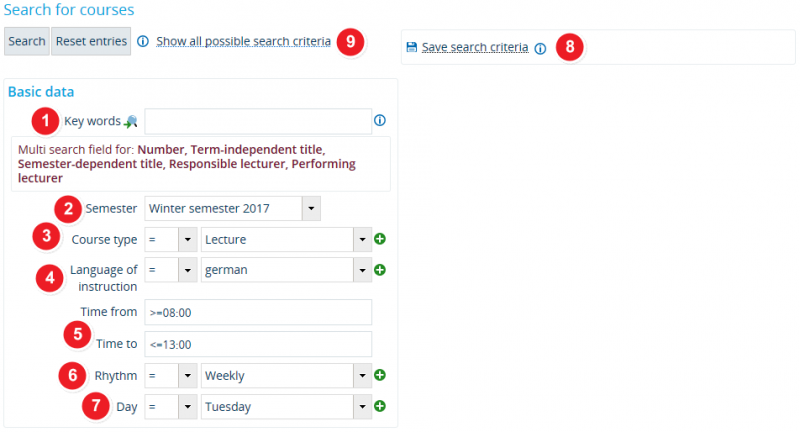Click the info icon after Save search criteria

(540, 48)
